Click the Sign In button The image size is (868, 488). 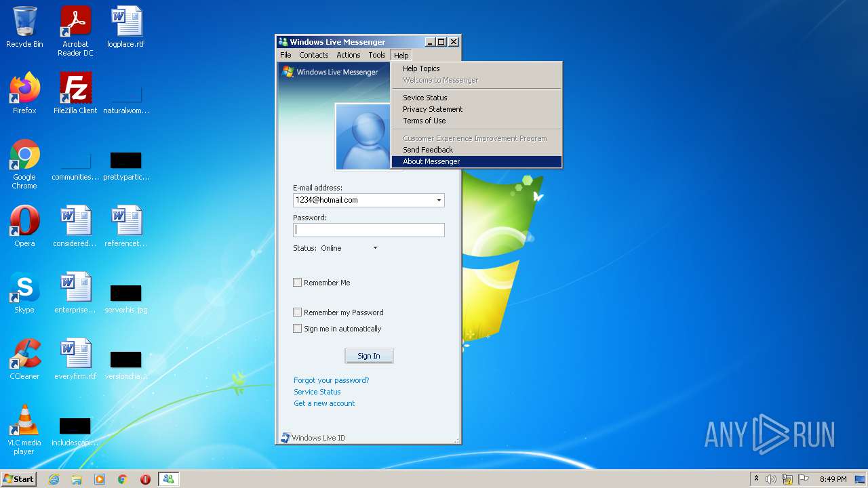[369, 356]
